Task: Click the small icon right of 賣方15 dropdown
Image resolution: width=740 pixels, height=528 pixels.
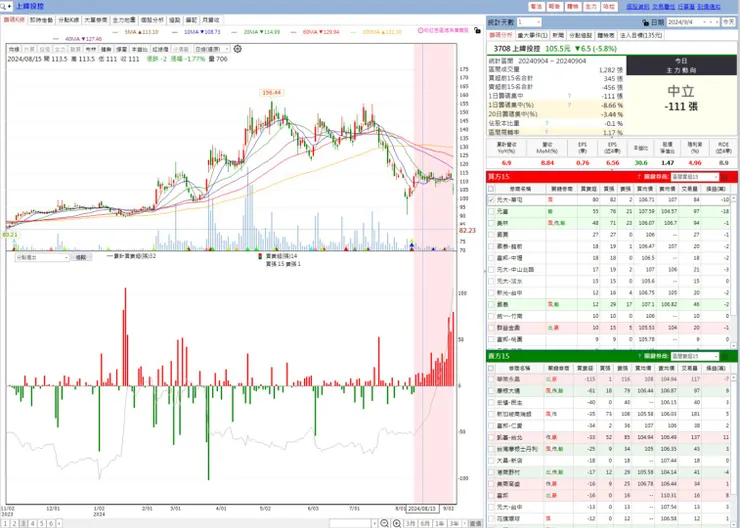Action: [725, 357]
